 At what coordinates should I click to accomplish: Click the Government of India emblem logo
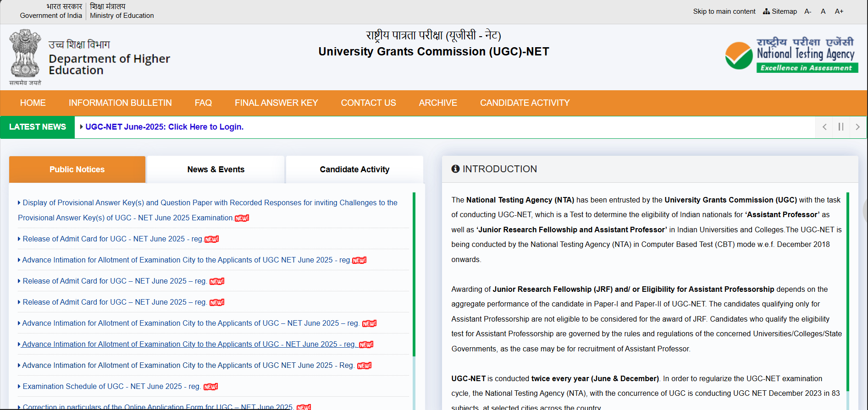[25, 57]
